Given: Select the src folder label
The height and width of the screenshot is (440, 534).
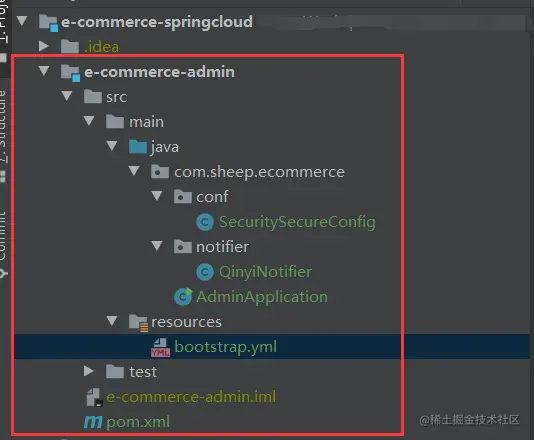Looking at the screenshot, I should tap(116, 97).
